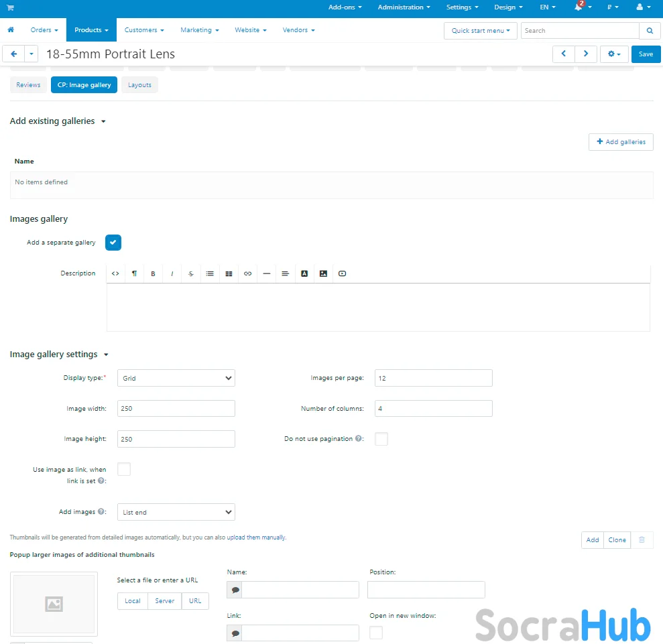The height and width of the screenshot is (644, 663).
Task: Open the currency selector dropdown
Action: click(613, 7)
